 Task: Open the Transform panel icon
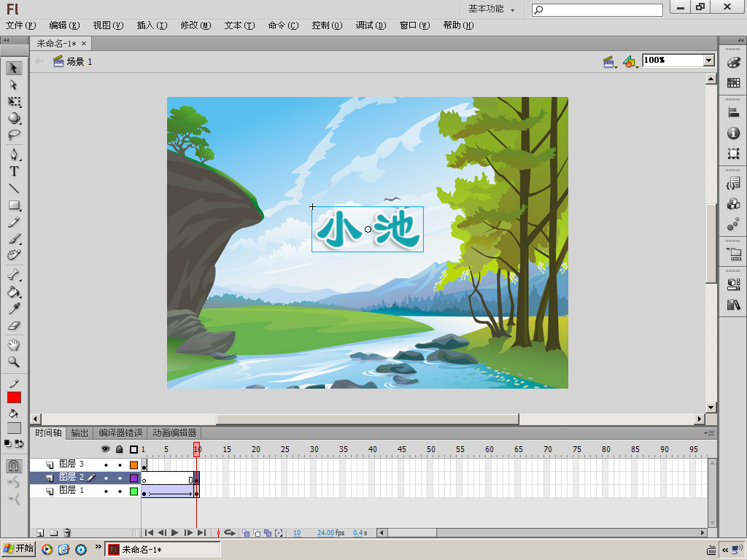tap(734, 153)
